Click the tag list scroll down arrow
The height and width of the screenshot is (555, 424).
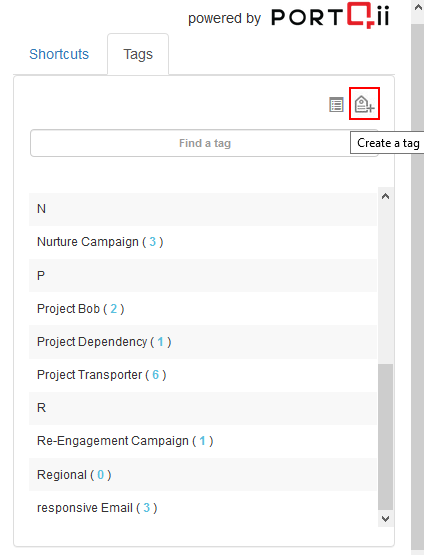[385, 519]
